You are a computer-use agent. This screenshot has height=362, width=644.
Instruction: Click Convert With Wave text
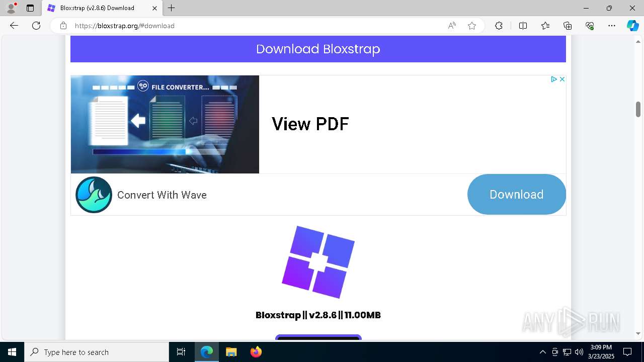point(162,195)
